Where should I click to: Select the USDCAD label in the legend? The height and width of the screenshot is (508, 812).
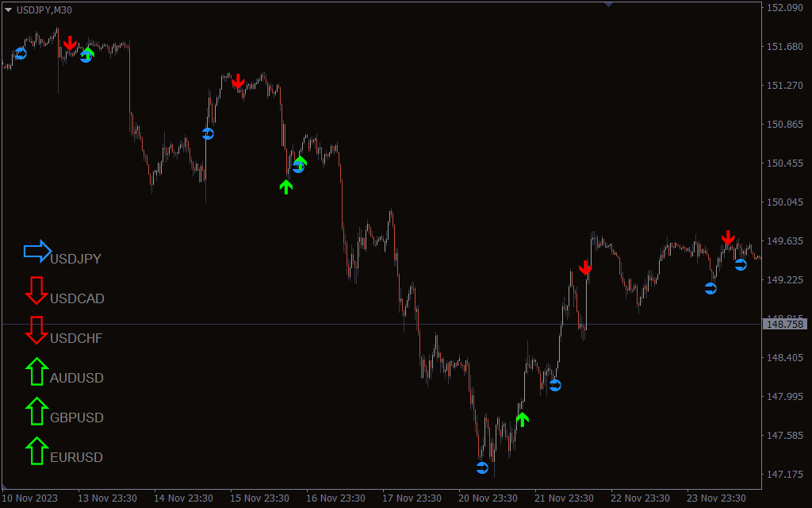click(77, 298)
